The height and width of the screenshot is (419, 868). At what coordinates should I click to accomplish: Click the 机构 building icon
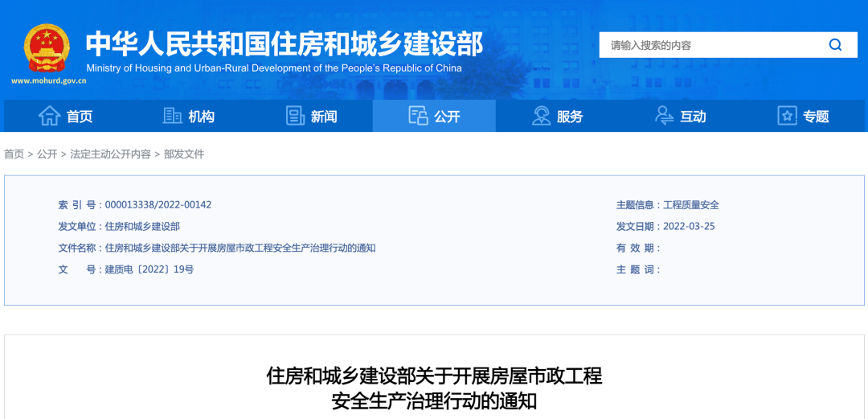(x=172, y=116)
